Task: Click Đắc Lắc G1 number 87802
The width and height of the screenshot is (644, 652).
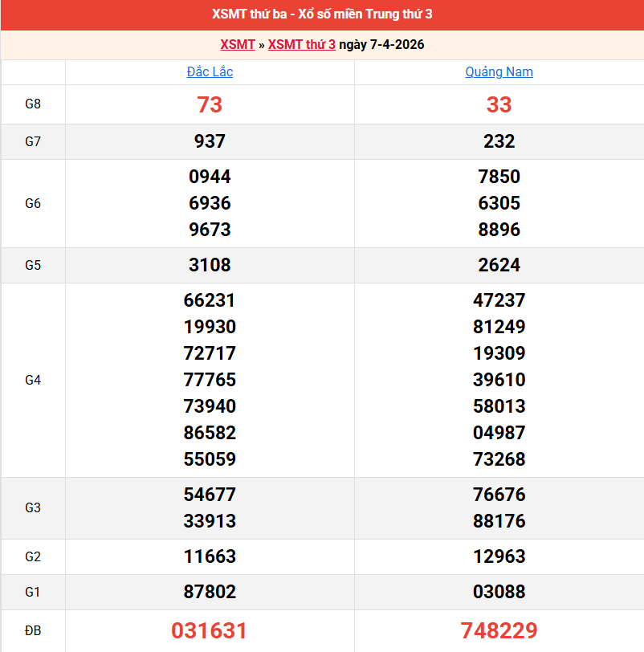Action: pyautogui.click(x=210, y=592)
